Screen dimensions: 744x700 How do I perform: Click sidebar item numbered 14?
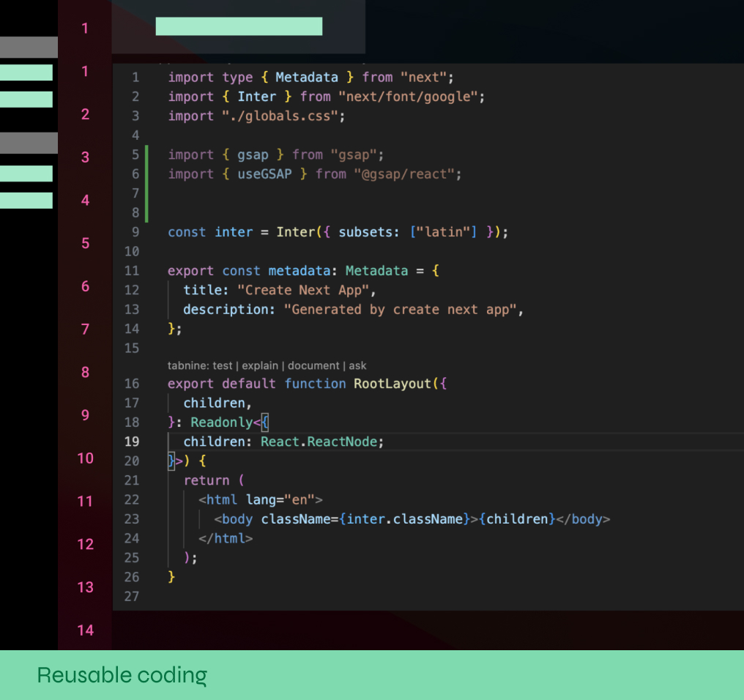coord(85,630)
